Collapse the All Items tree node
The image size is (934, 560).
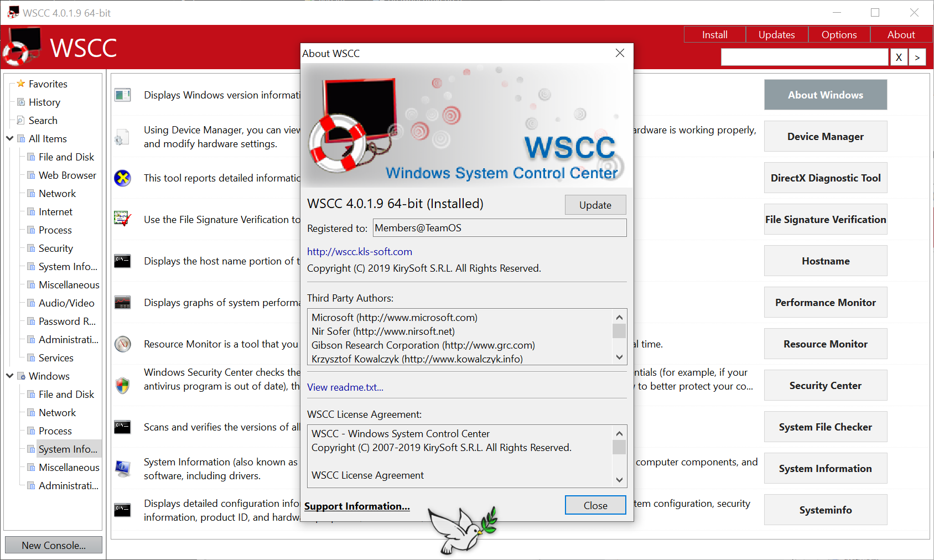(x=9, y=138)
